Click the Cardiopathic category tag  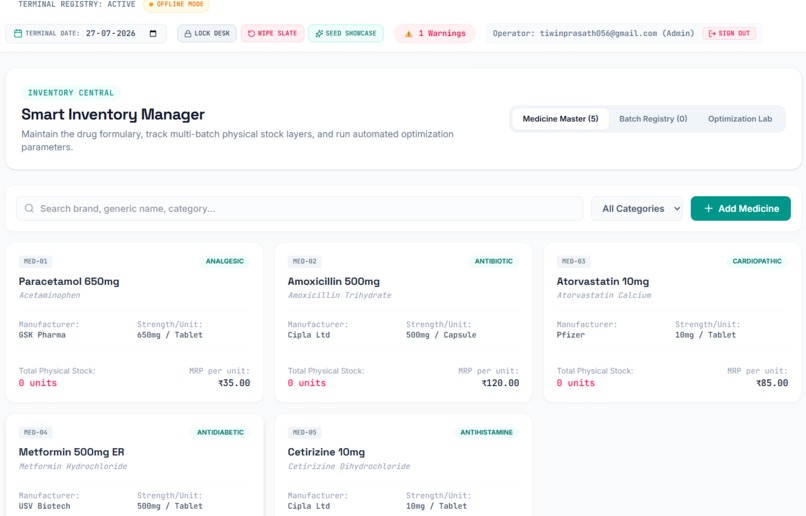(757, 261)
